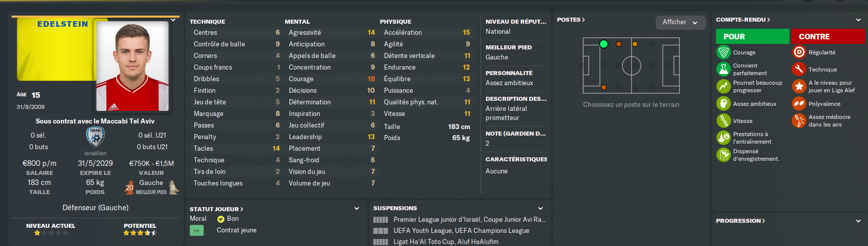Open the Progression section link
Viewport: 868px width, 246px height.
740,221
